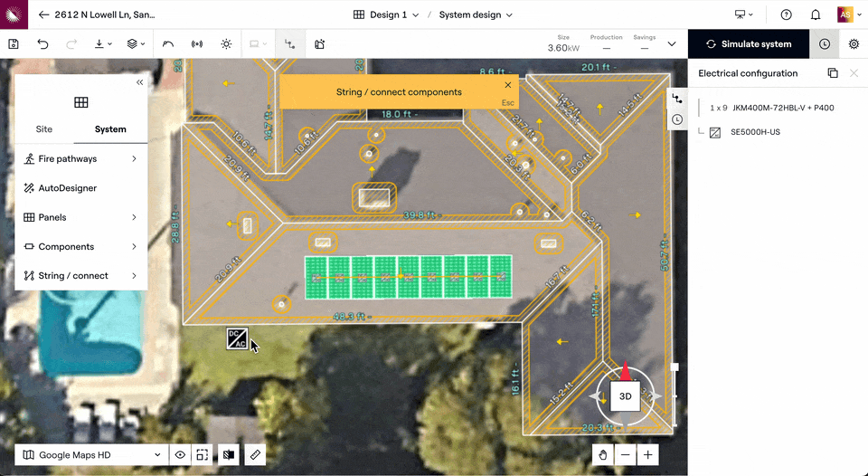Toggle map imagery visibility eye icon
The width and height of the screenshot is (868, 476).
click(x=180, y=454)
